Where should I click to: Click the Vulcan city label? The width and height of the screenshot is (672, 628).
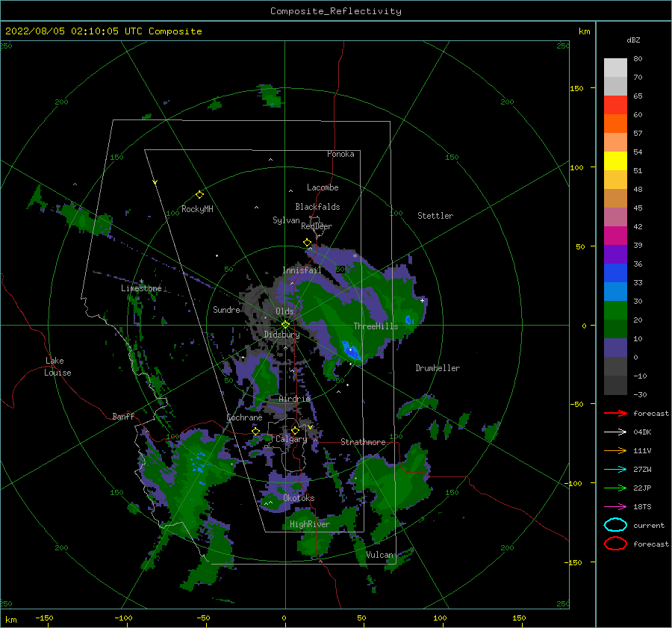(379, 555)
